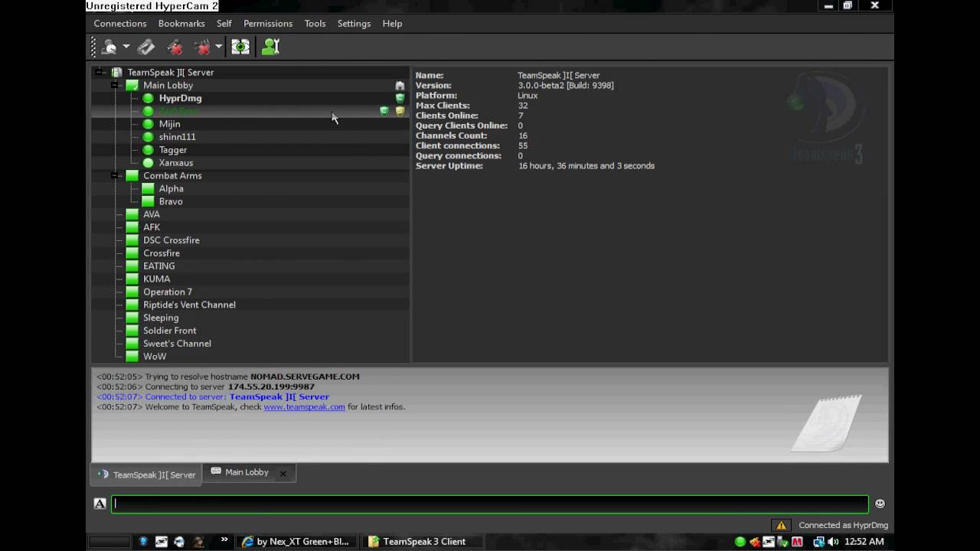980x551 pixels.
Task: Click the KUMA channel's green square icon
Action: pos(132,279)
